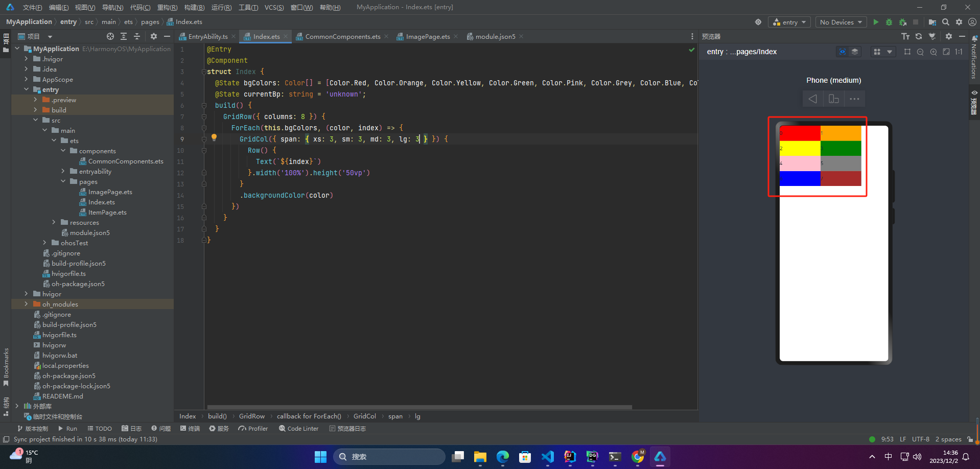This screenshot has height=469, width=980.
Task: Open Windows Start menu on taskbar
Action: coord(320,457)
